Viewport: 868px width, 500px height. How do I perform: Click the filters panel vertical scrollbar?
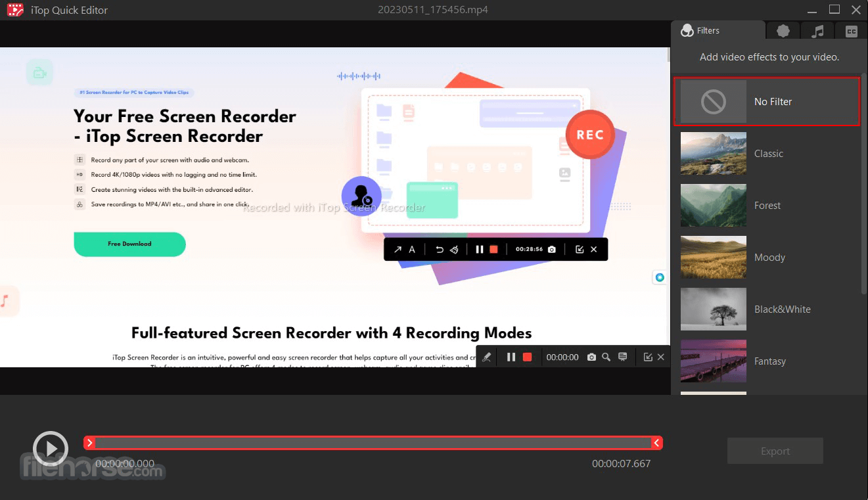click(x=863, y=184)
